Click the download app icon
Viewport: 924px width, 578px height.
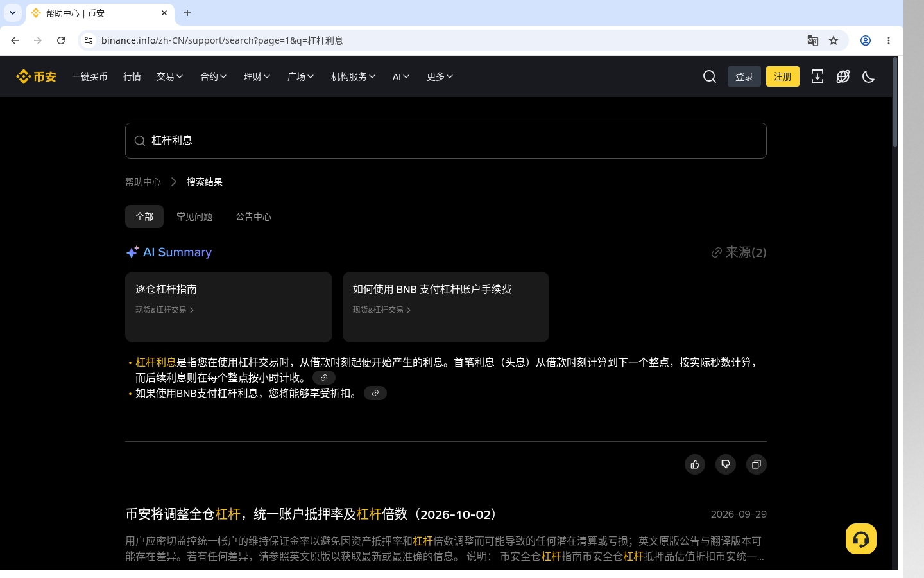817,76
